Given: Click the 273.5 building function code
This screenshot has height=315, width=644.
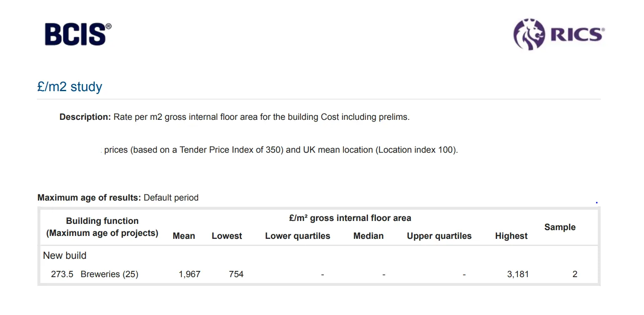Looking at the screenshot, I should point(62,274).
